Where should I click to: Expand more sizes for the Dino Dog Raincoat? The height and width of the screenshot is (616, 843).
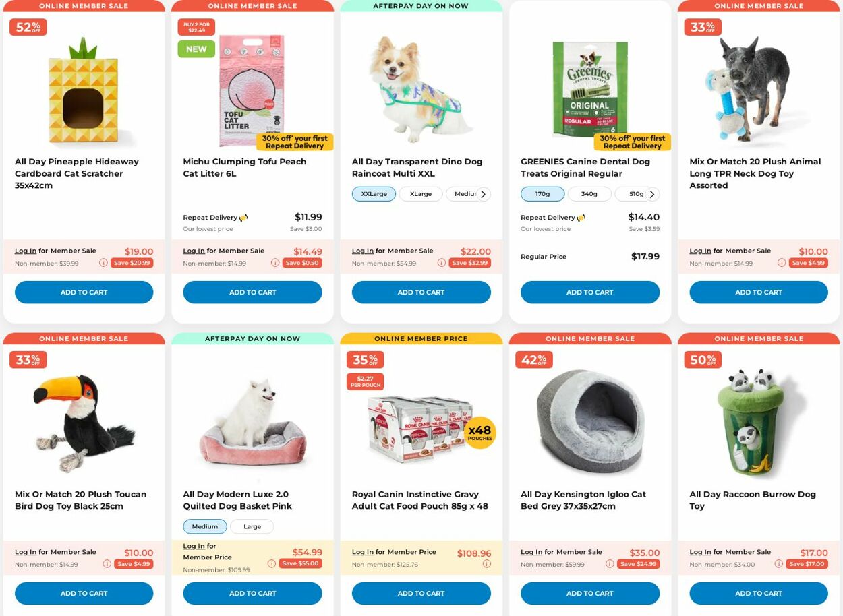(x=483, y=193)
